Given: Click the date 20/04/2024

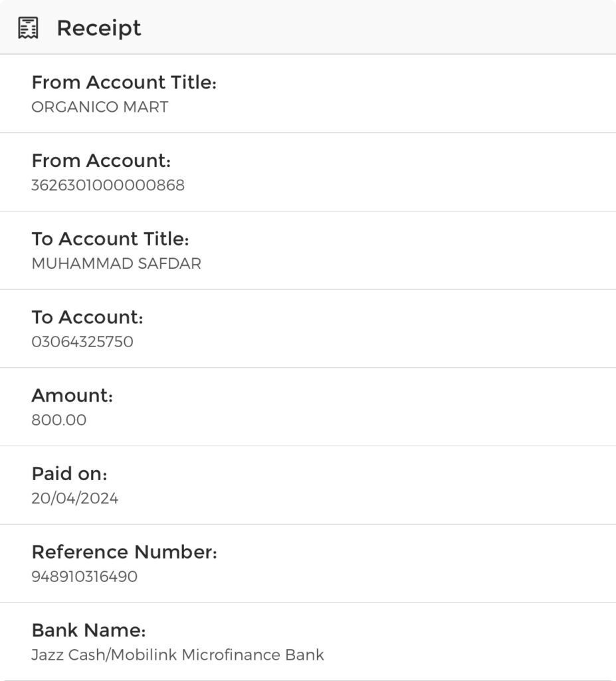Looking at the screenshot, I should [74, 499].
